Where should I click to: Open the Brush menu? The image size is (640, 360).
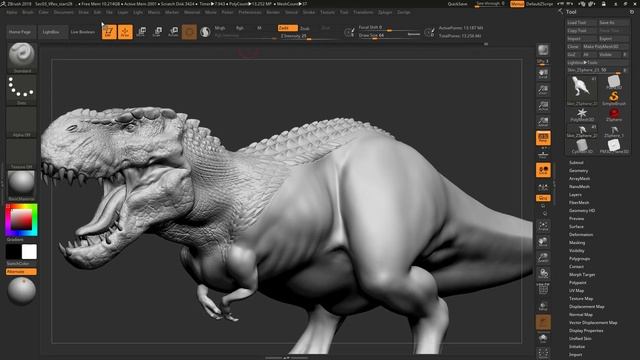coord(28,12)
